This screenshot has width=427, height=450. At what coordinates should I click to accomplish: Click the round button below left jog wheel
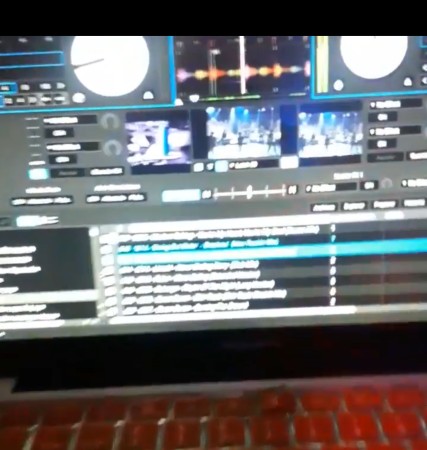point(79,98)
